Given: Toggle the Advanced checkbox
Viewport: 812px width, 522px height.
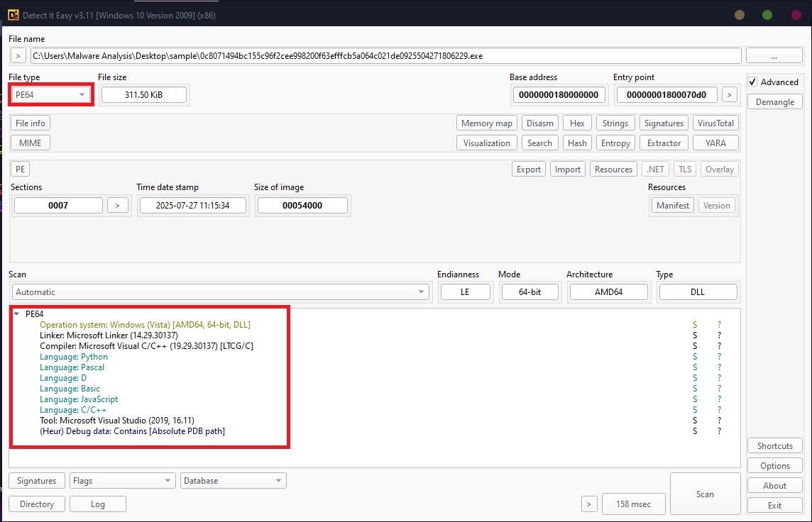Looking at the screenshot, I should coord(752,82).
